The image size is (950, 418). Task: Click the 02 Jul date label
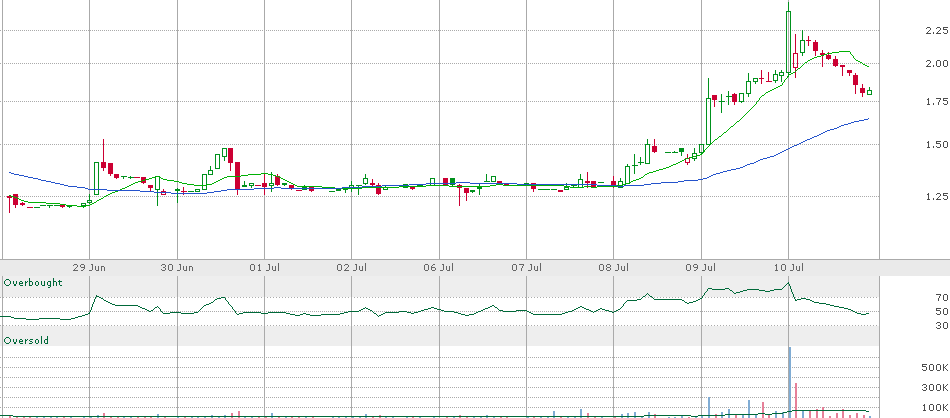353,268
